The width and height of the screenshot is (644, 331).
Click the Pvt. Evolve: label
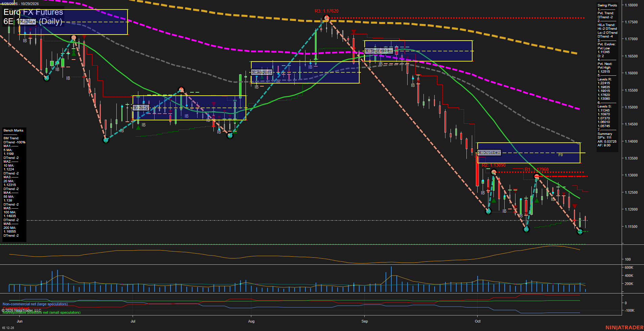(606, 44)
